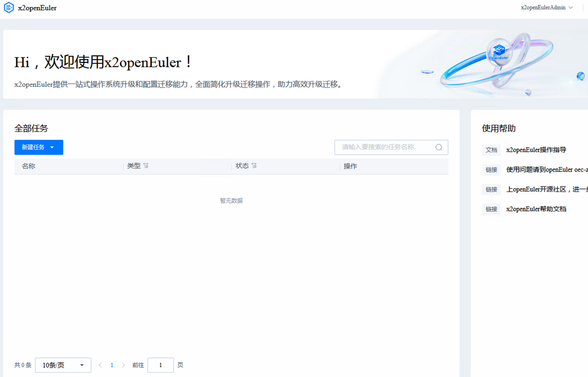
Task: Open the 状态 column filter icon
Action: coord(254,165)
